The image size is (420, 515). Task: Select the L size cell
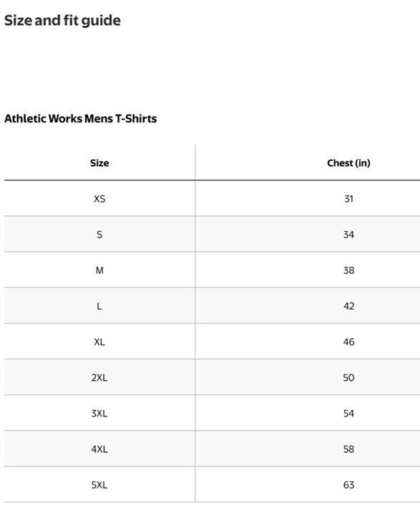[99, 306]
